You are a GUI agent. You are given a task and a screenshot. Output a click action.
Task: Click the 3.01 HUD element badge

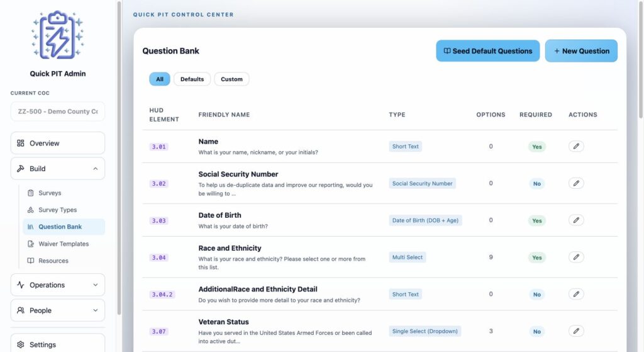[x=159, y=147]
